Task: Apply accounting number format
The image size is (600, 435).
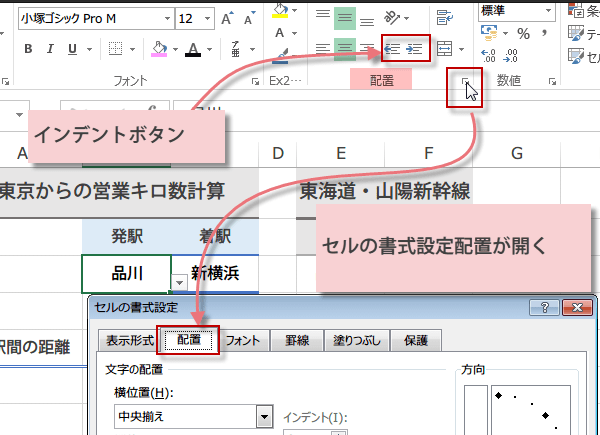Action: coord(489,33)
